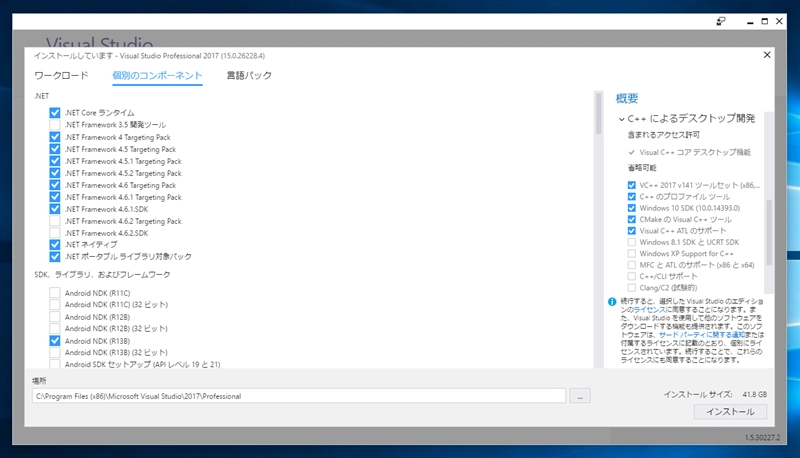Check Android NDK (R12B)
The image size is (800, 458).
tap(55, 317)
